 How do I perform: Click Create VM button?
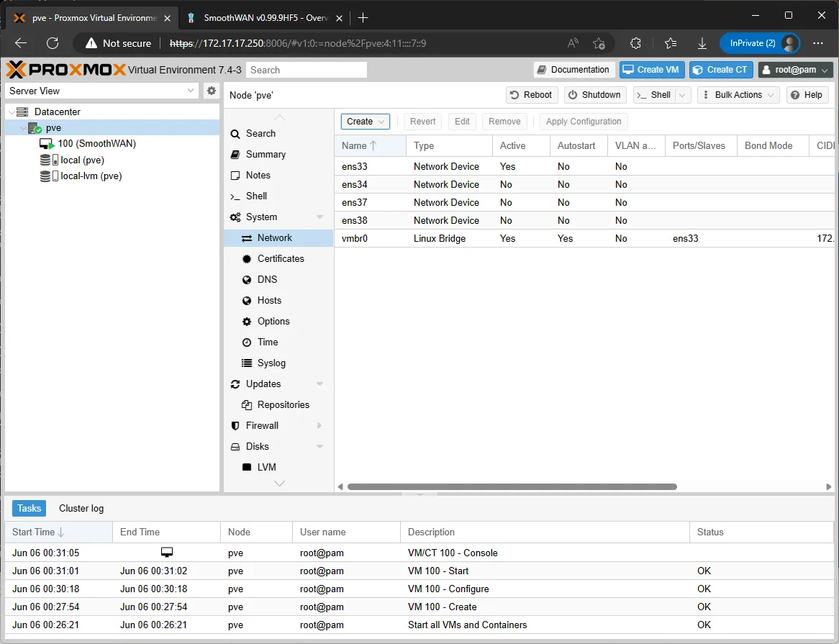(x=652, y=70)
